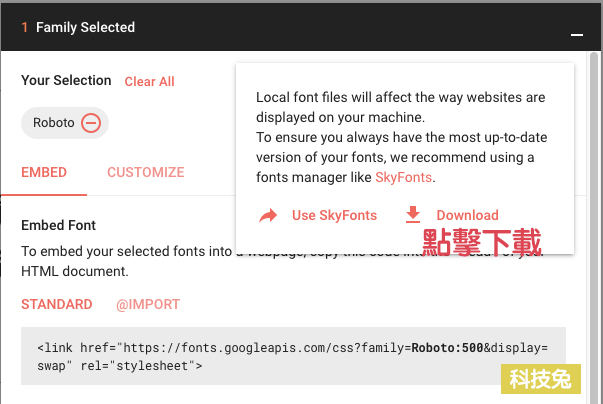Click the Embed Font heading
603x404 pixels.
pos(58,225)
